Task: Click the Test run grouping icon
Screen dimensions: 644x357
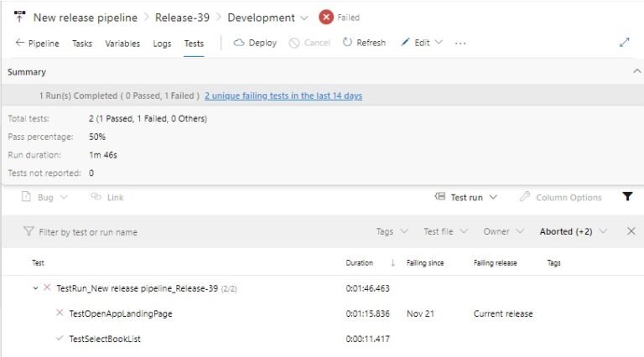Action: [440, 197]
